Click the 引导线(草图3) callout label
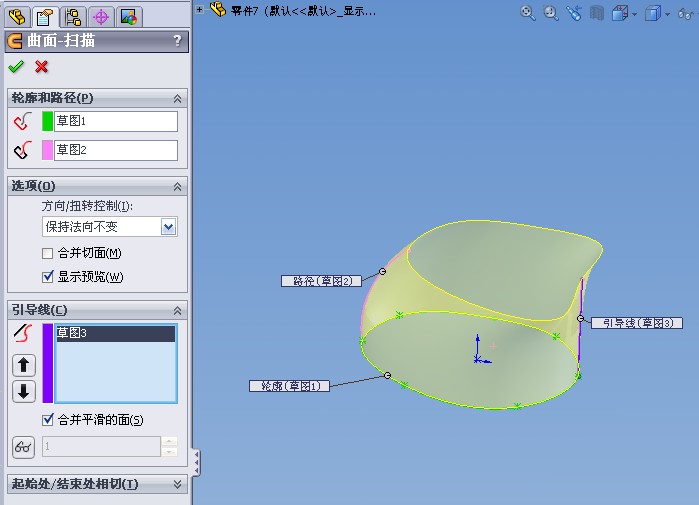 click(637, 323)
